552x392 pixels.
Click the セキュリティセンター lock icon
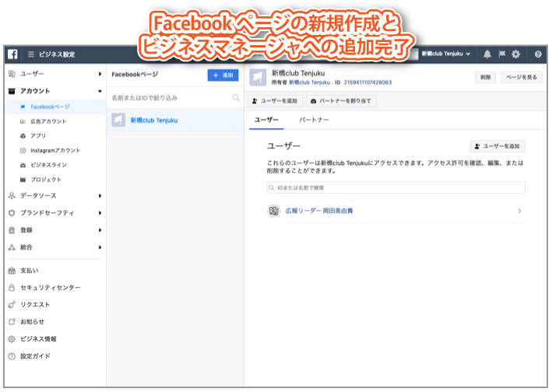(12, 288)
